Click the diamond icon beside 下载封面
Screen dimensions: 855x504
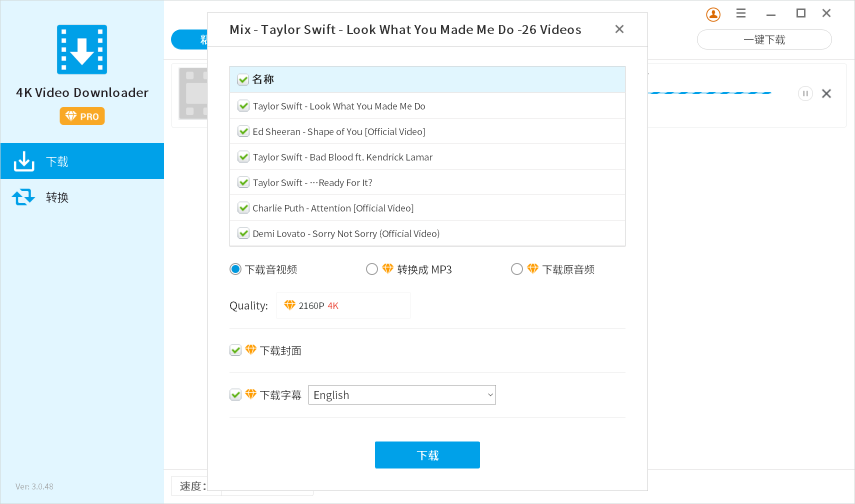[x=250, y=350]
